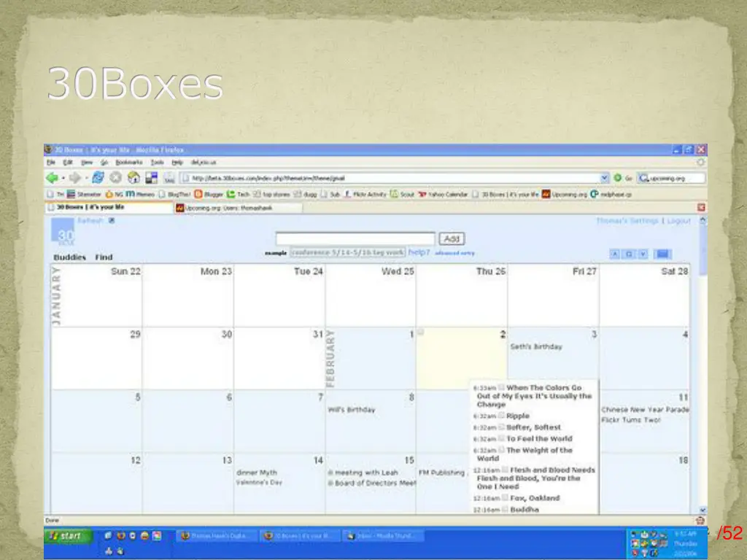
Task: Open the View menu
Action: click(x=86, y=163)
